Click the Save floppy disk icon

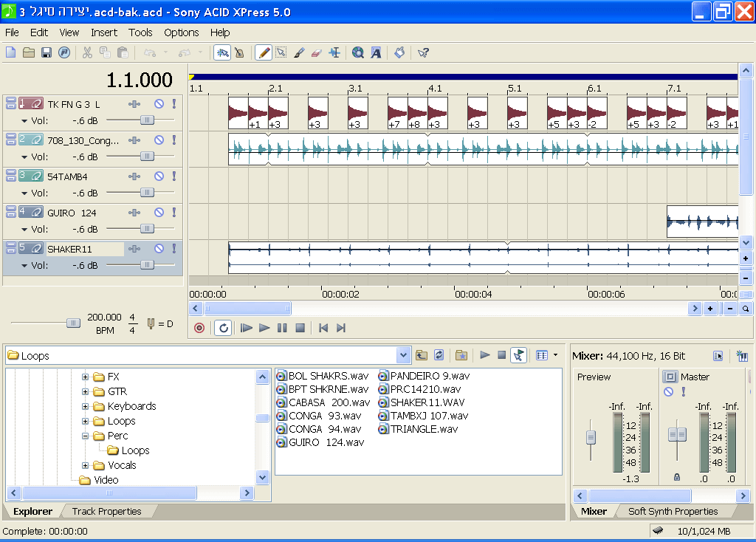coord(46,52)
